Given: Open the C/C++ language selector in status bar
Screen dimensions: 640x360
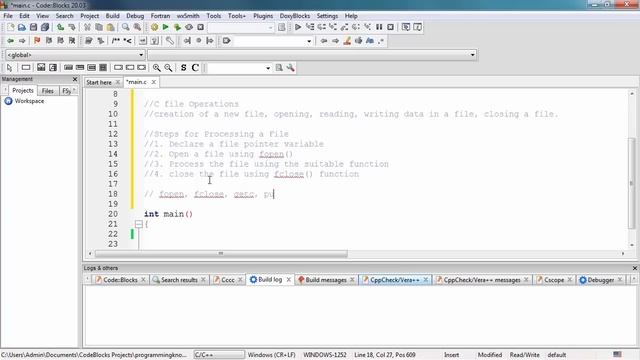Looking at the screenshot, I should [x=219, y=355].
